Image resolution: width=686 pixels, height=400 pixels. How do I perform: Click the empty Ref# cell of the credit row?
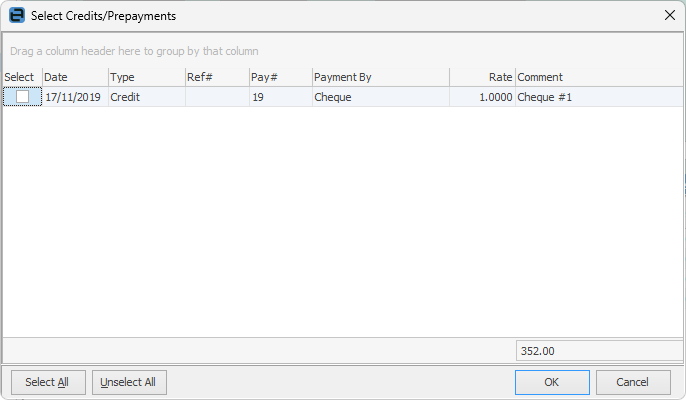[217, 97]
